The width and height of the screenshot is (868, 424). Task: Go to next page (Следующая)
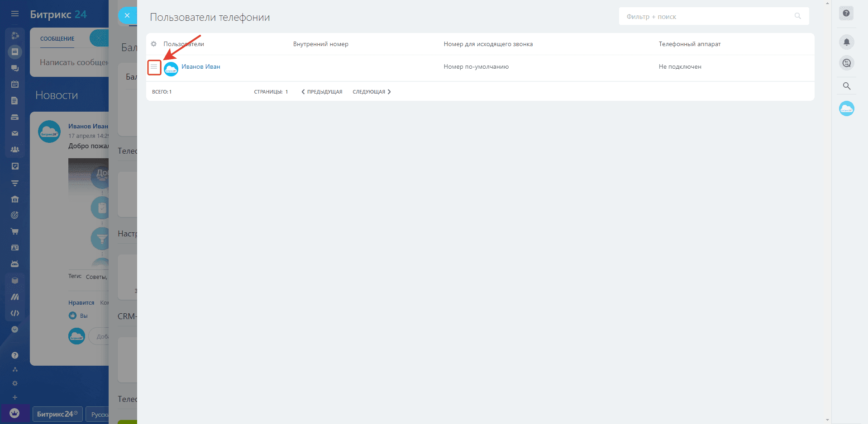point(372,92)
